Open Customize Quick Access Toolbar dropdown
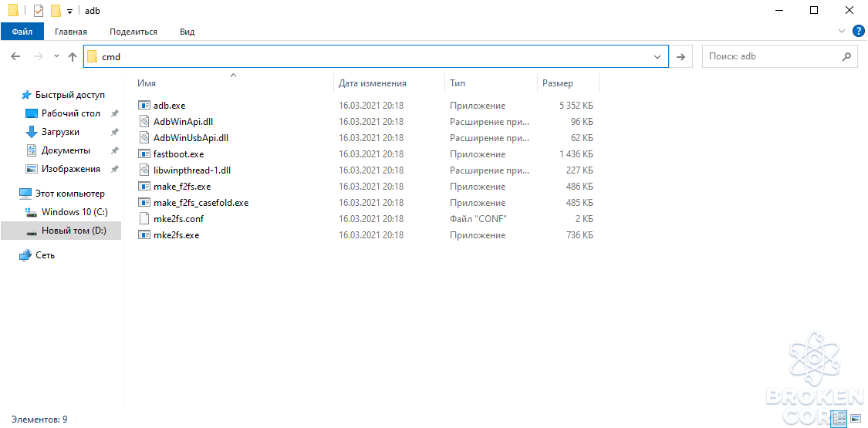This screenshot has width=868, height=428. coord(69,11)
